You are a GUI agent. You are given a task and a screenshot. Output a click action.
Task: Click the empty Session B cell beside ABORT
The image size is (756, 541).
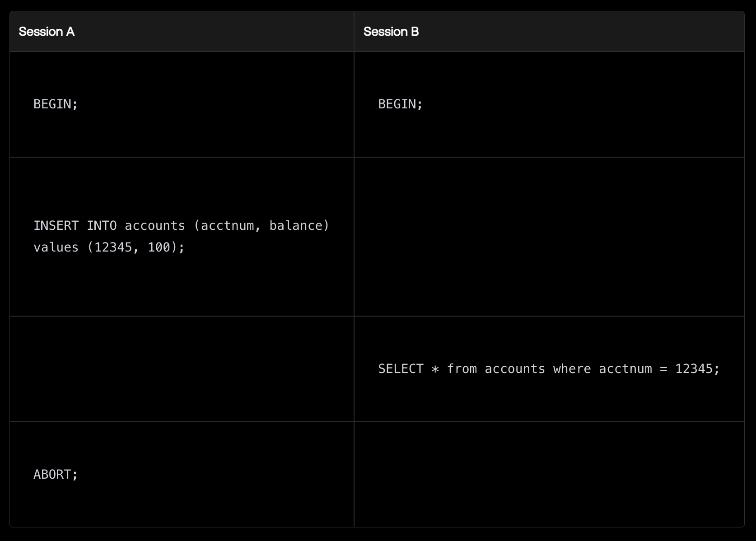click(549, 475)
